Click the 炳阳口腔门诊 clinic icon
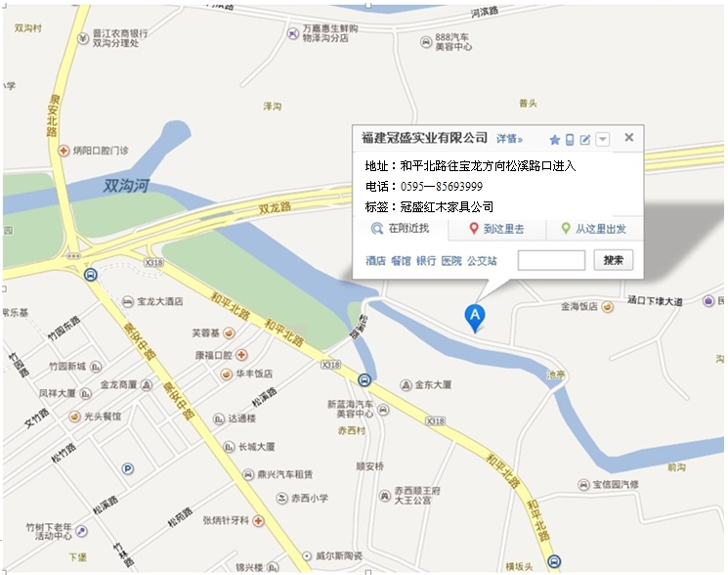Image resolution: width=728 pixels, height=575 pixels. pyautogui.click(x=64, y=151)
